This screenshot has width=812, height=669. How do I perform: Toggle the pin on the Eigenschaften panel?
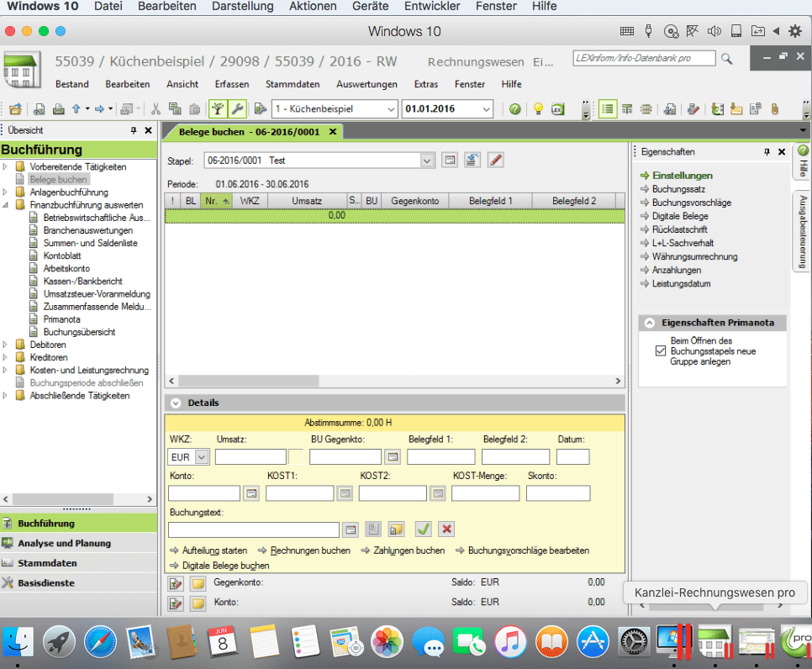[x=766, y=153]
